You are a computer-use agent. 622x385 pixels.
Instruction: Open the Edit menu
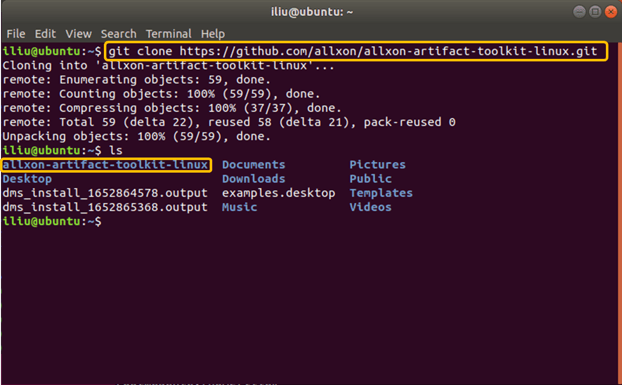[45, 34]
